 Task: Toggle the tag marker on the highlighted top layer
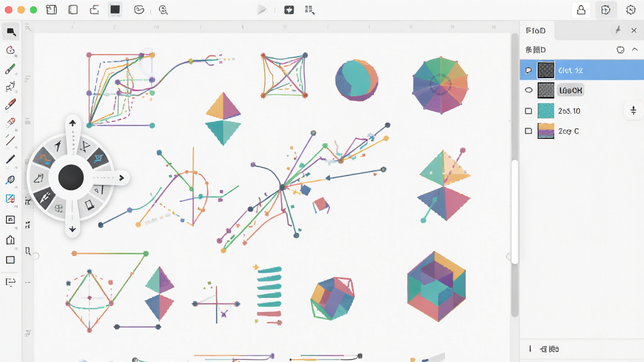tap(528, 70)
